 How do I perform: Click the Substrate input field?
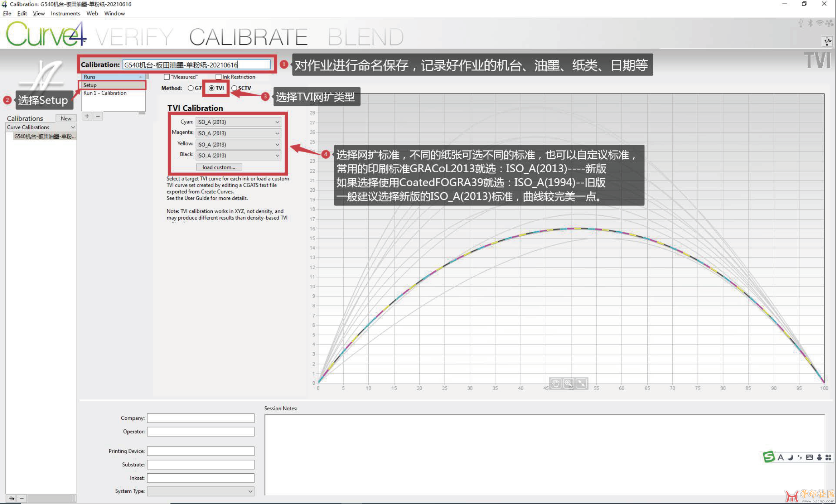(200, 465)
